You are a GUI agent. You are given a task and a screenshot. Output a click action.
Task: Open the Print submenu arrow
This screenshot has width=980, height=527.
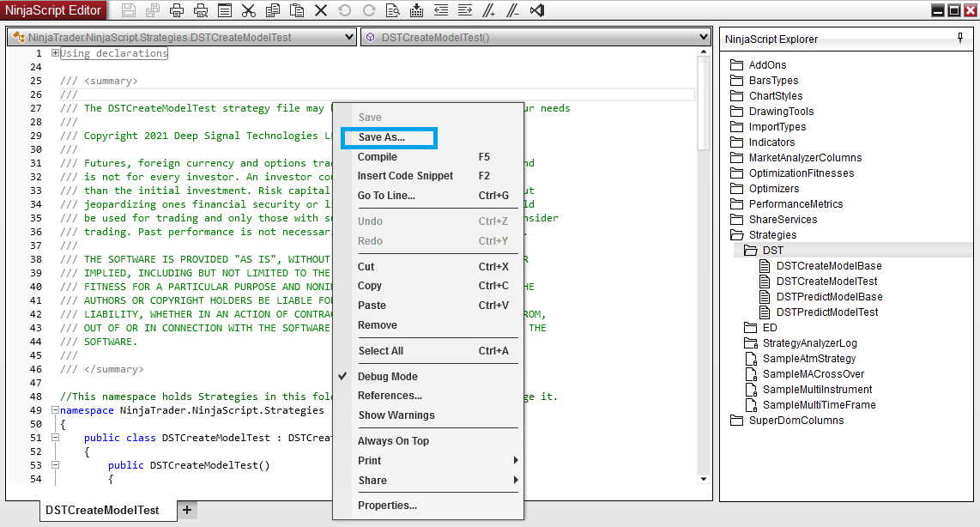point(516,460)
